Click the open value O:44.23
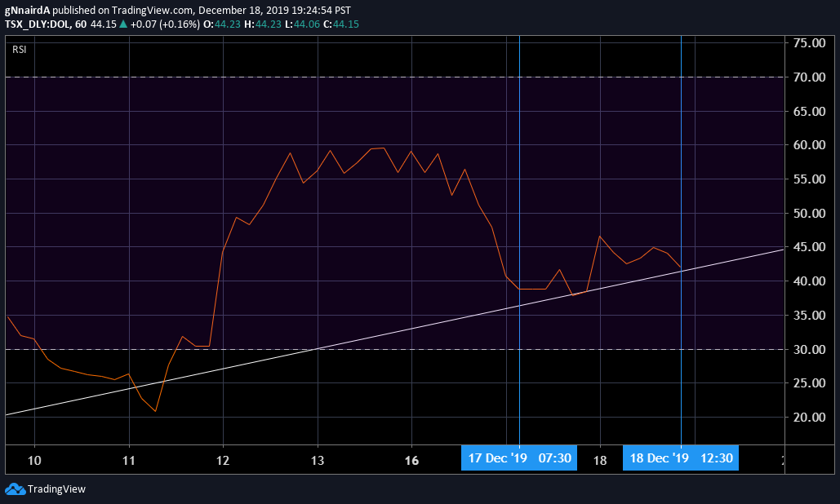 click(222, 24)
